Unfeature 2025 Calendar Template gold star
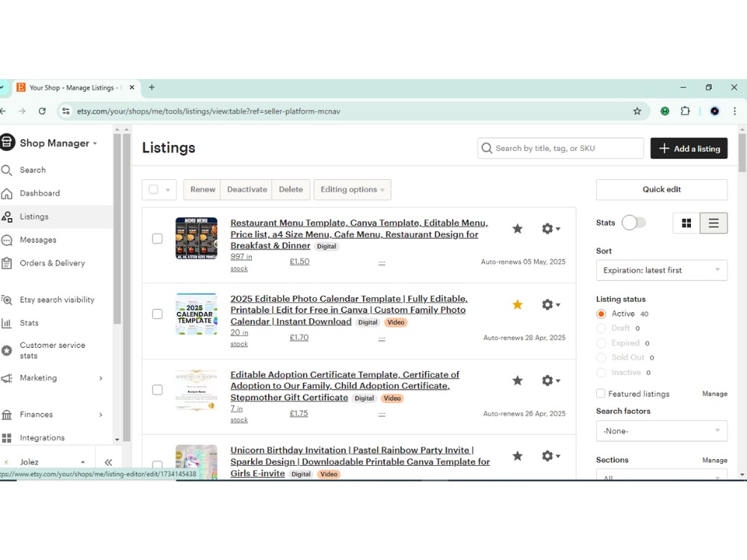Screen dimensions: 747x560 coord(518,305)
